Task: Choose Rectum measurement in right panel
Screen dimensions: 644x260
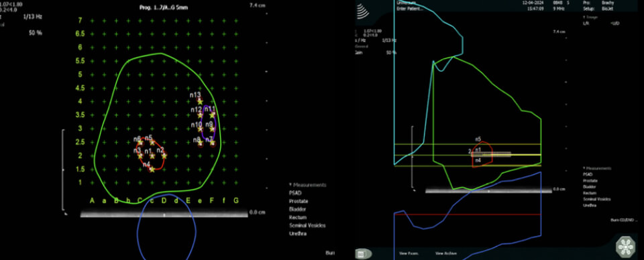Action: [x=590, y=193]
